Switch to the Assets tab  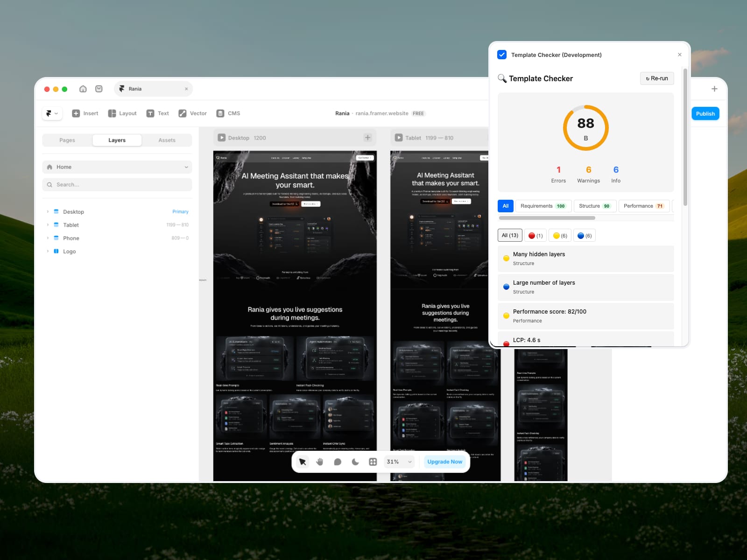(x=167, y=140)
